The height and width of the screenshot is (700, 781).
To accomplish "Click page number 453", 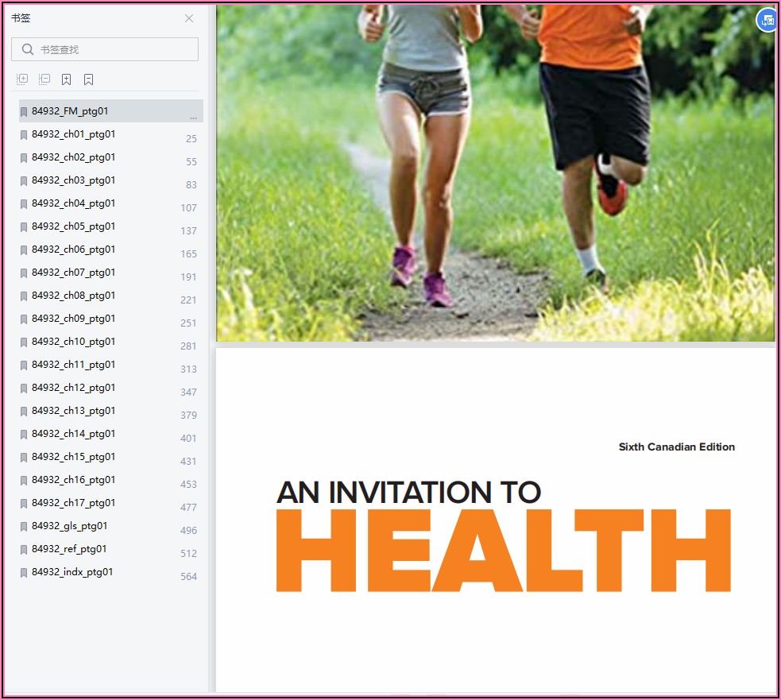I will pyautogui.click(x=189, y=484).
